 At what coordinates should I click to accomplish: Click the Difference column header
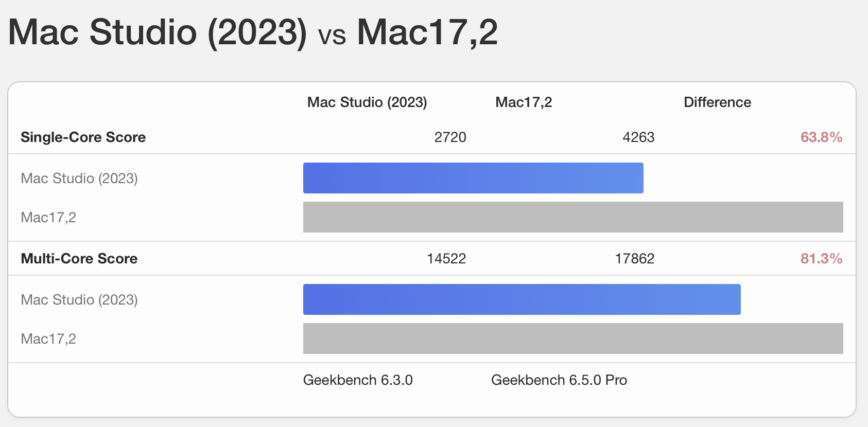(x=717, y=102)
